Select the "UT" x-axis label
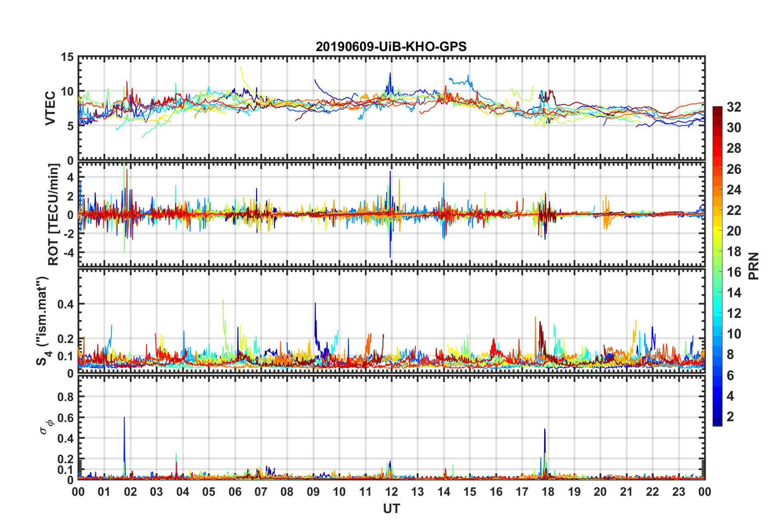 [391, 509]
